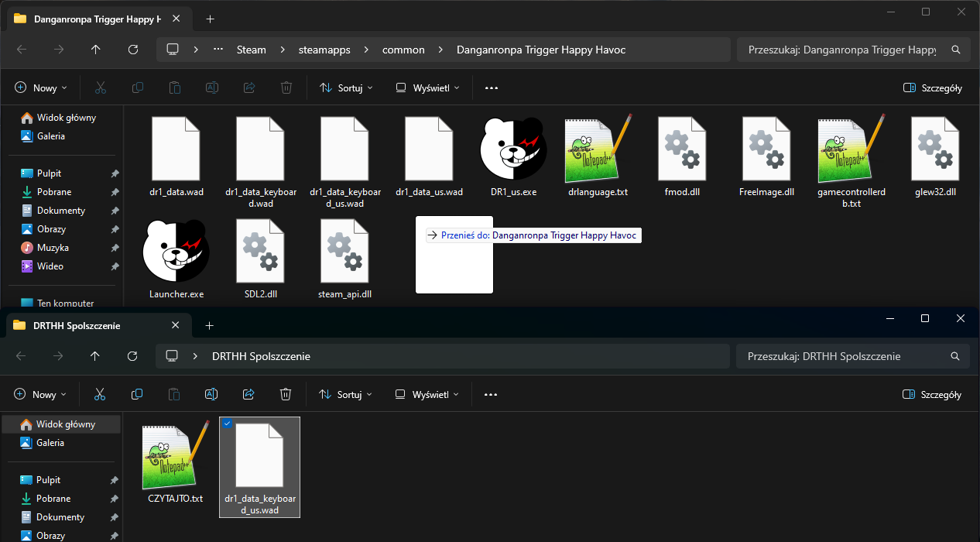Screen dimensions: 980x542
Task: Navigate to Steam breadcrumb
Action: [x=251, y=50]
